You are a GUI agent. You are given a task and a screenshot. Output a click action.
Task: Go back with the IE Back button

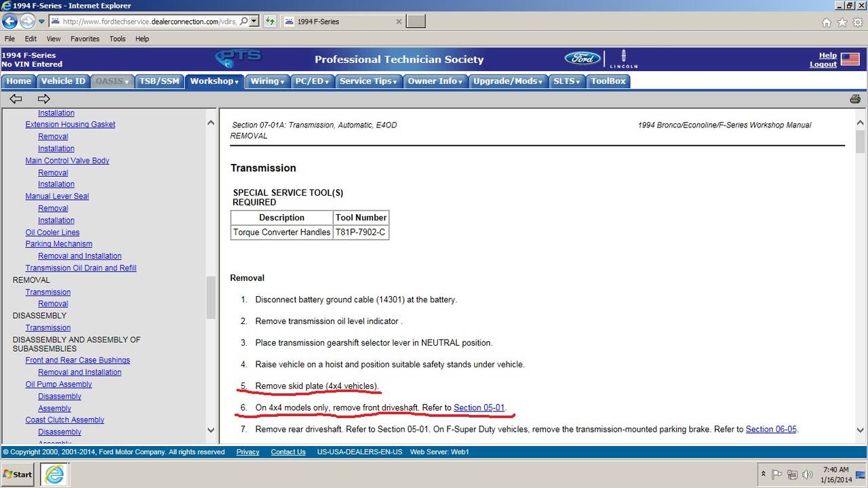(x=9, y=21)
